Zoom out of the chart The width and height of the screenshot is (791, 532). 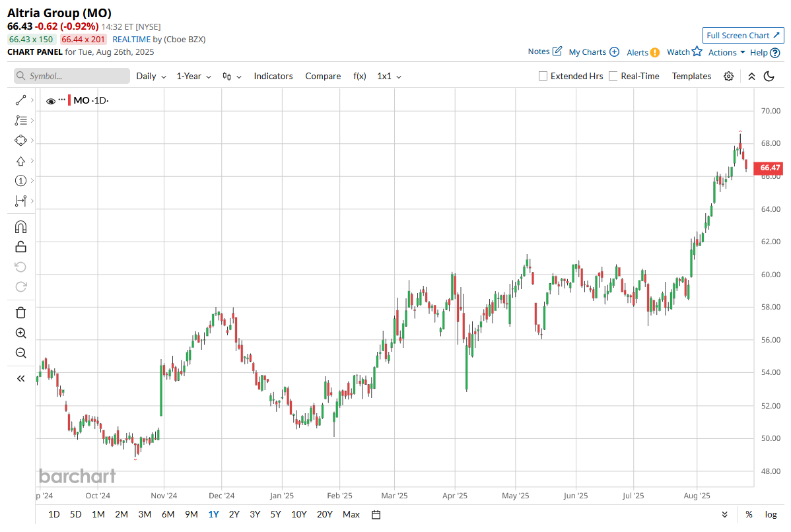[x=20, y=353]
